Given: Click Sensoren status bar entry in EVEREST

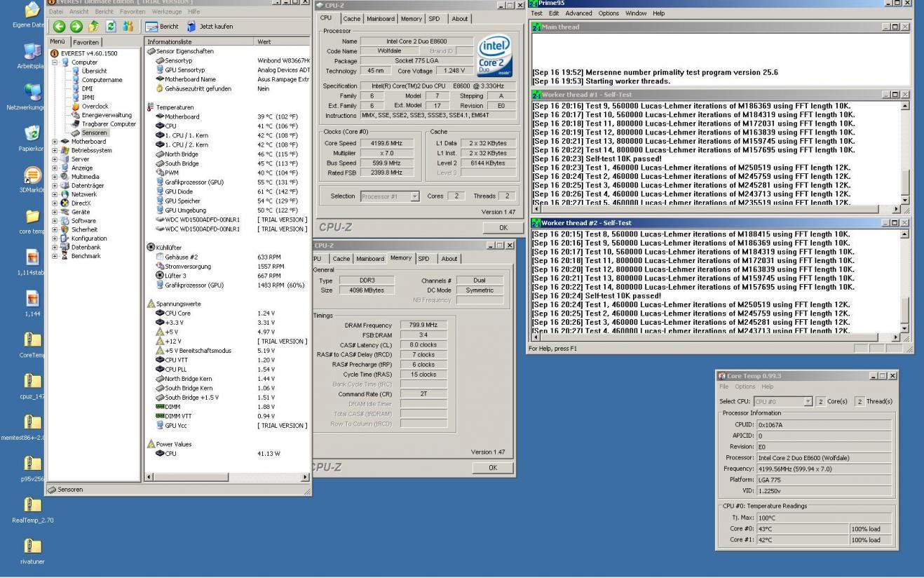Looking at the screenshot, I should point(64,490).
